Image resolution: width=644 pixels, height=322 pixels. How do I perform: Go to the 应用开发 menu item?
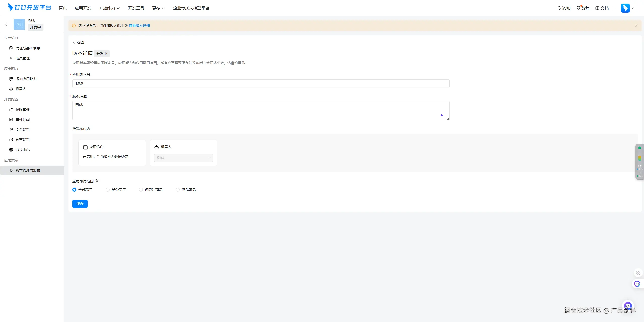(83, 8)
